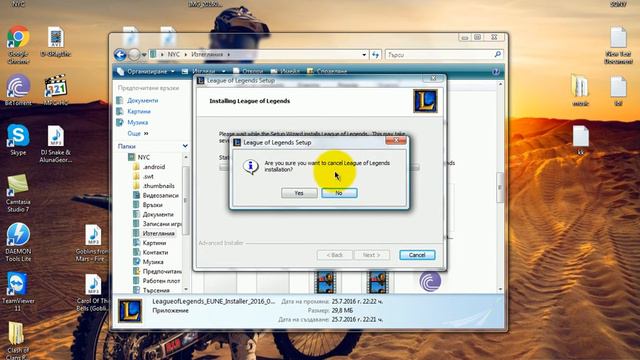Click the League of Legends installer icon in details pane
Screen dimensions: 640x360
click(x=130, y=311)
